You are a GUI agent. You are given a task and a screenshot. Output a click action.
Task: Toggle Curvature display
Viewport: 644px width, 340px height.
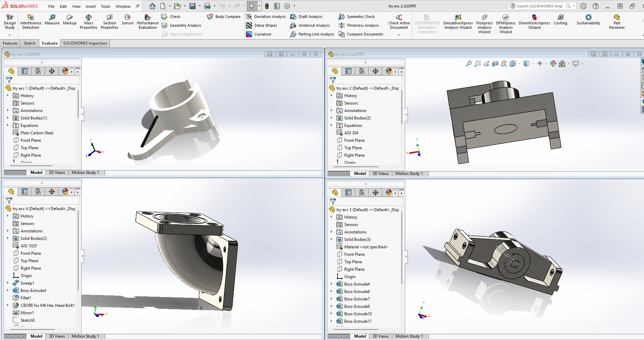259,34
